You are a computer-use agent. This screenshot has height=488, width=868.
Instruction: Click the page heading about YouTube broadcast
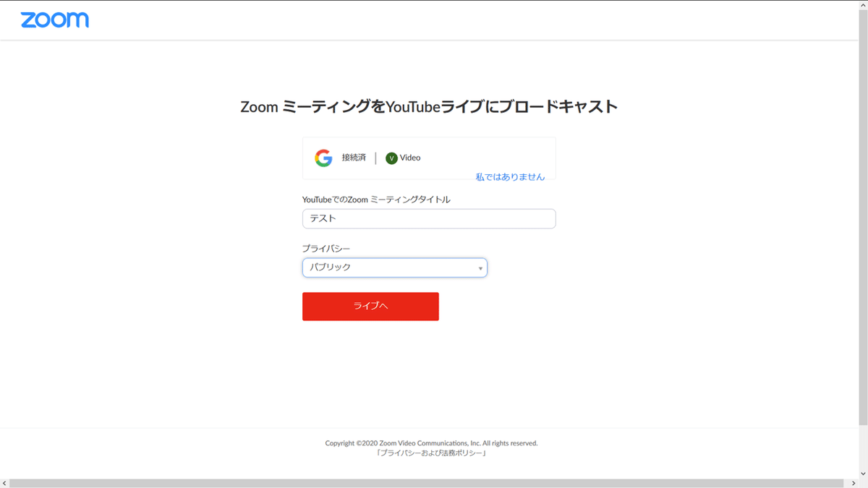tap(430, 106)
